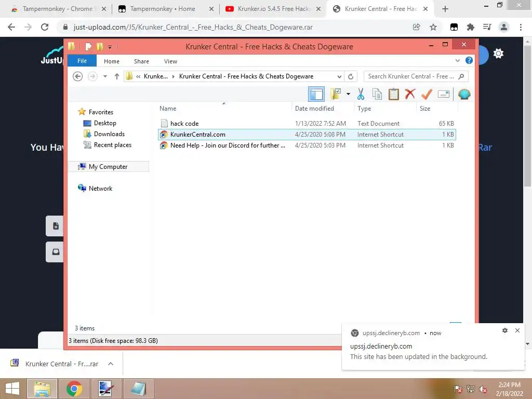Click the JustUpload settings gear icon
The image size is (532, 399).
pyautogui.click(x=498, y=54)
